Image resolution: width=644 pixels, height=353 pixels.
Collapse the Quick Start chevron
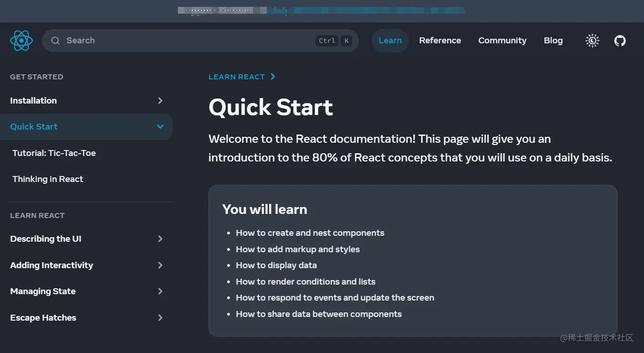point(160,126)
